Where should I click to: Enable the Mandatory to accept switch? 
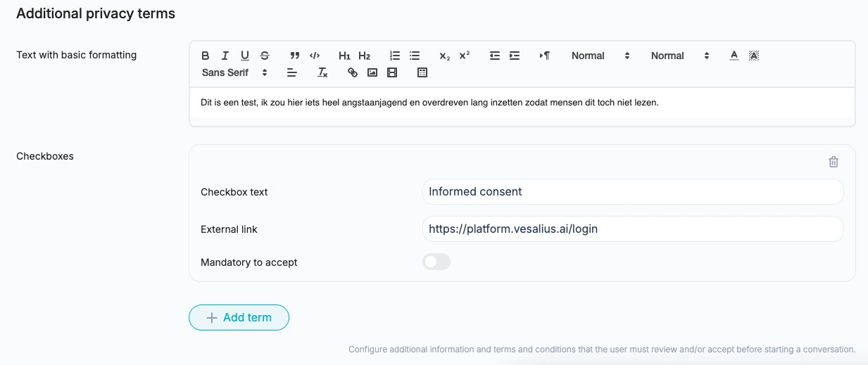[436, 262]
